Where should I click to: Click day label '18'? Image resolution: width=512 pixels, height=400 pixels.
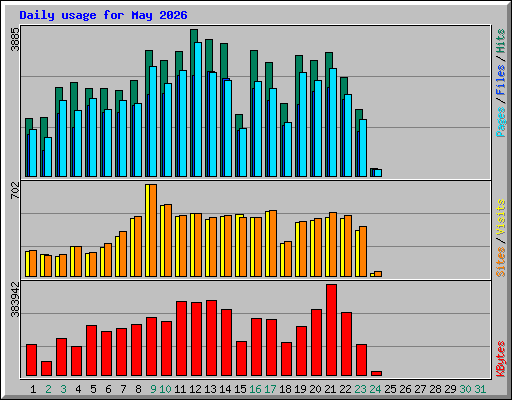[x=285, y=389]
